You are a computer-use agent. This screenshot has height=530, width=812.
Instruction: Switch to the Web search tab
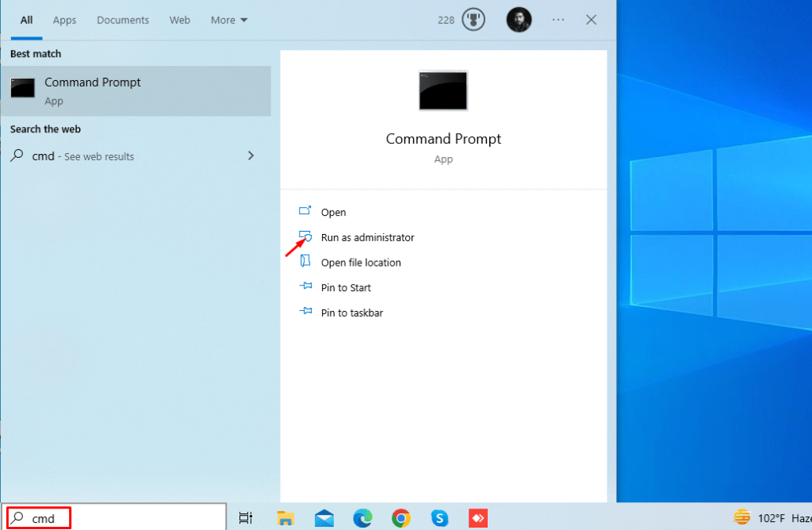pyautogui.click(x=180, y=20)
